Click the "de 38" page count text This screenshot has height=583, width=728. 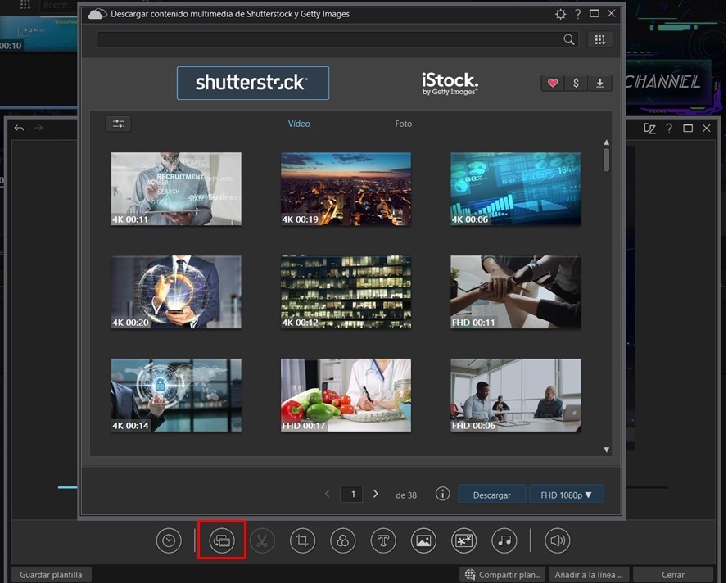[x=406, y=495]
